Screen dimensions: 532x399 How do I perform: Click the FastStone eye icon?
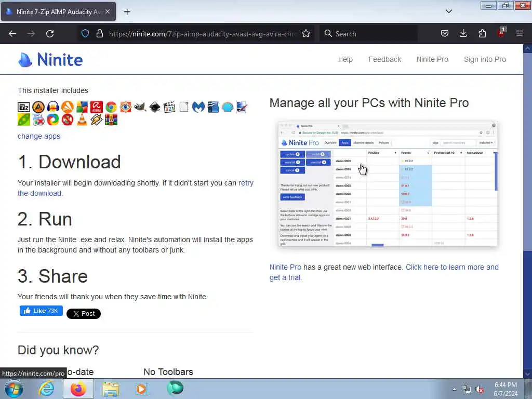126,107
